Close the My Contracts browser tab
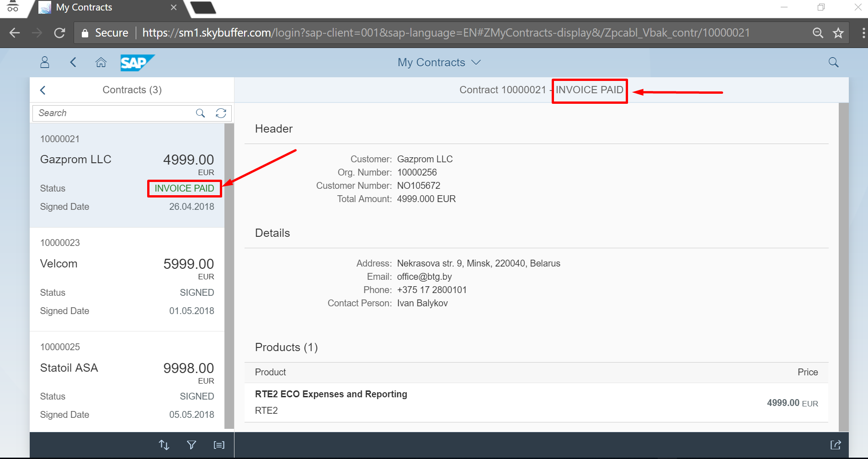The width and height of the screenshot is (868, 459). coord(174,7)
